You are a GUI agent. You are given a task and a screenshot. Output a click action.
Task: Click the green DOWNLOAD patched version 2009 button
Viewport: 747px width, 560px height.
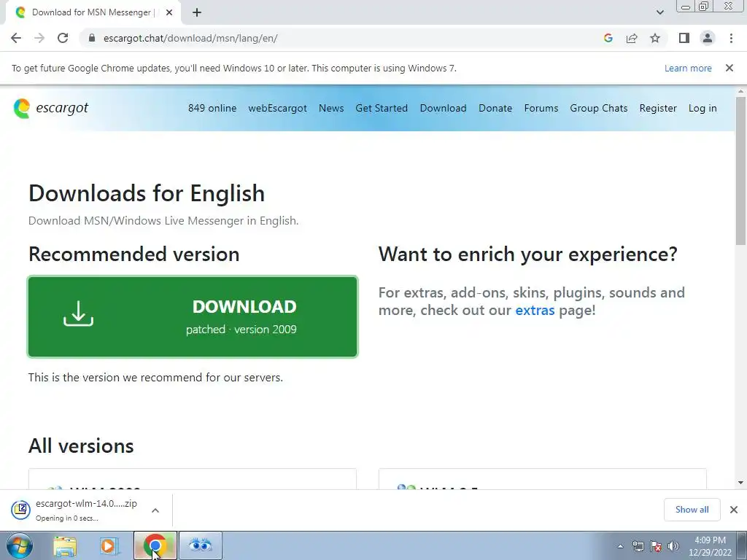point(193,316)
